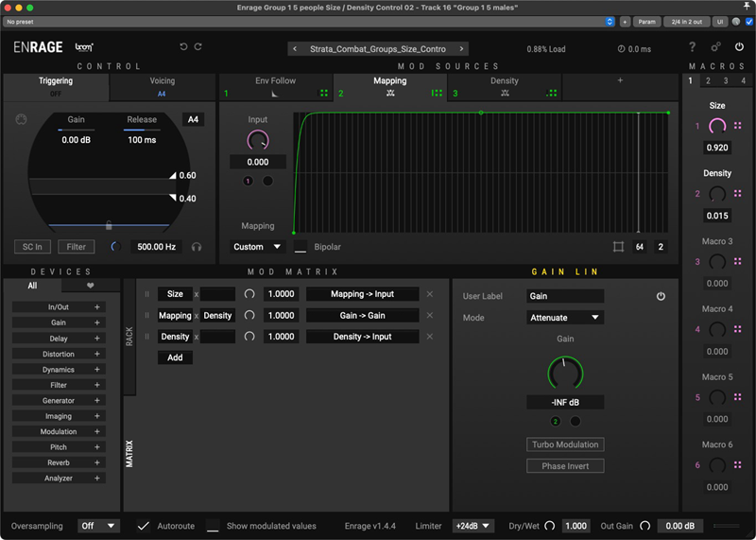Remove the Density -> Input matrix row
This screenshot has height=540, width=756.
pos(430,337)
